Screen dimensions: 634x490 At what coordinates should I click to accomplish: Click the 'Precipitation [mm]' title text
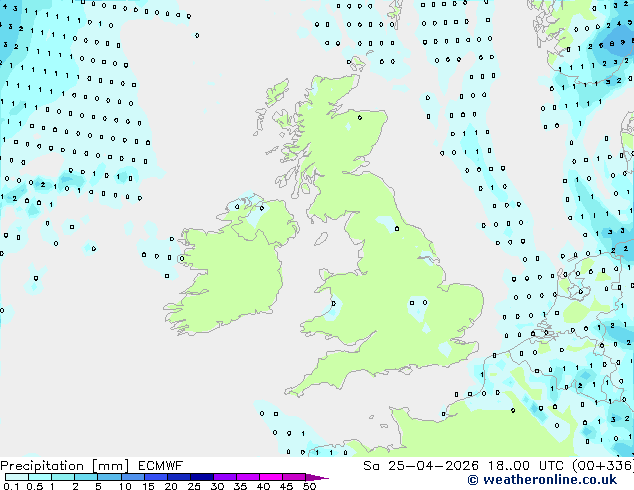[x=65, y=466]
